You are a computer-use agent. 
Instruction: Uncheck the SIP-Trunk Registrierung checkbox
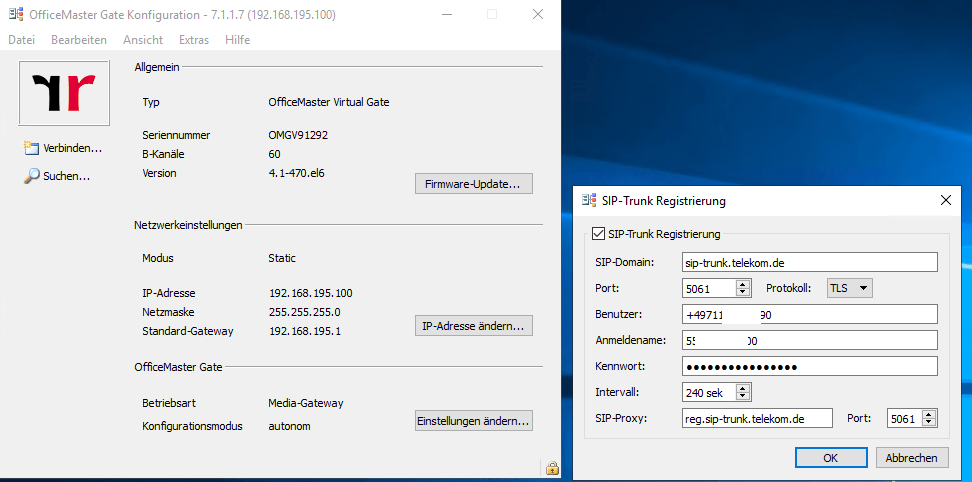click(598, 234)
